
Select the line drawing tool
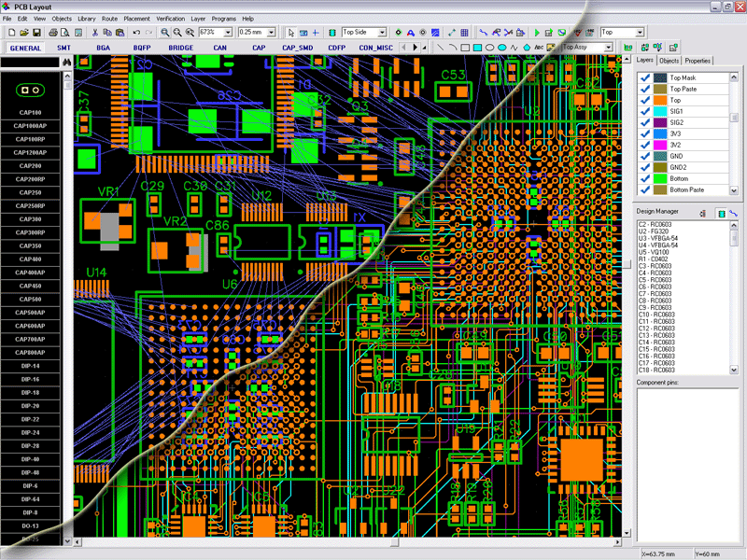[x=440, y=48]
